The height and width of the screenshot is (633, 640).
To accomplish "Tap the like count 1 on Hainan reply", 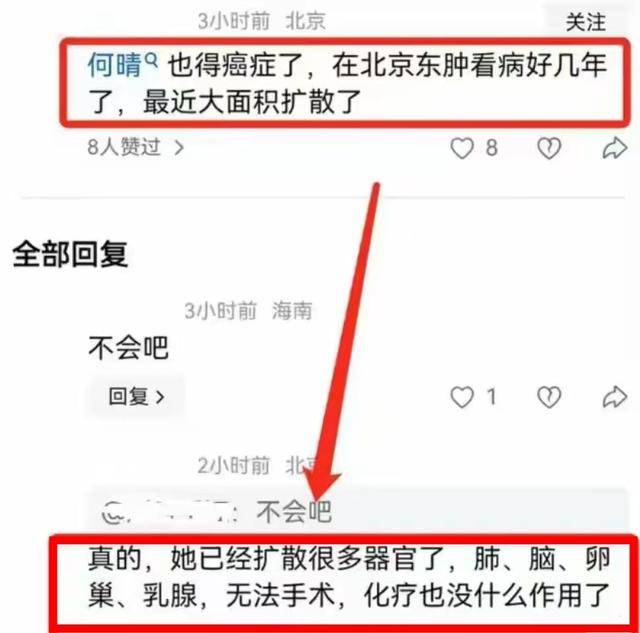I will 492,397.
